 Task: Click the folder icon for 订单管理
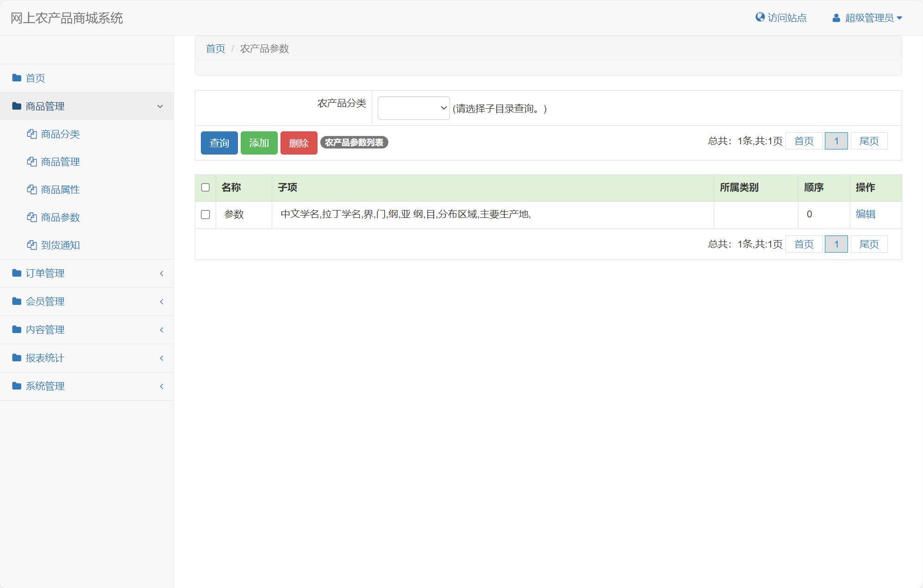(16, 273)
